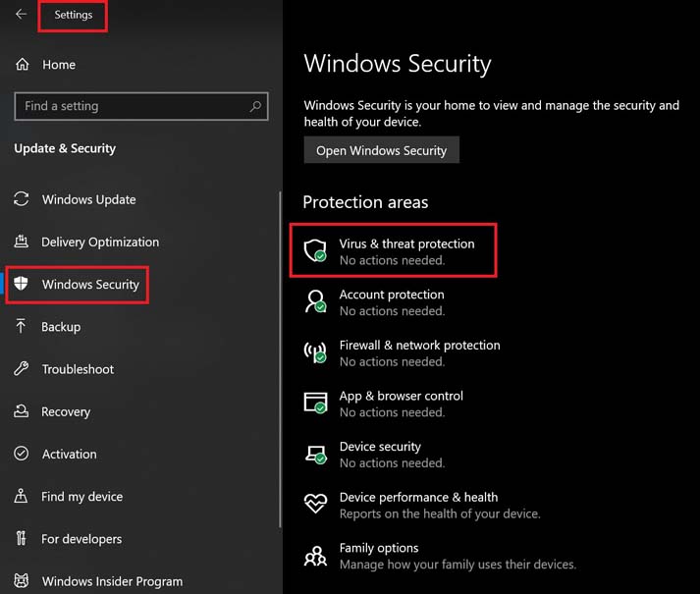700x594 pixels.
Task: Click the Protection areas heading
Action: [x=365, y=202]
